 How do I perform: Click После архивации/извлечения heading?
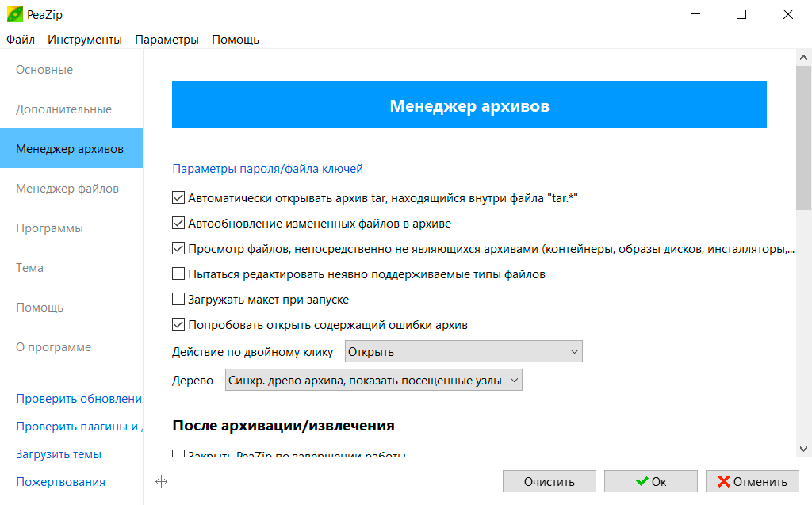click(283, 425)
